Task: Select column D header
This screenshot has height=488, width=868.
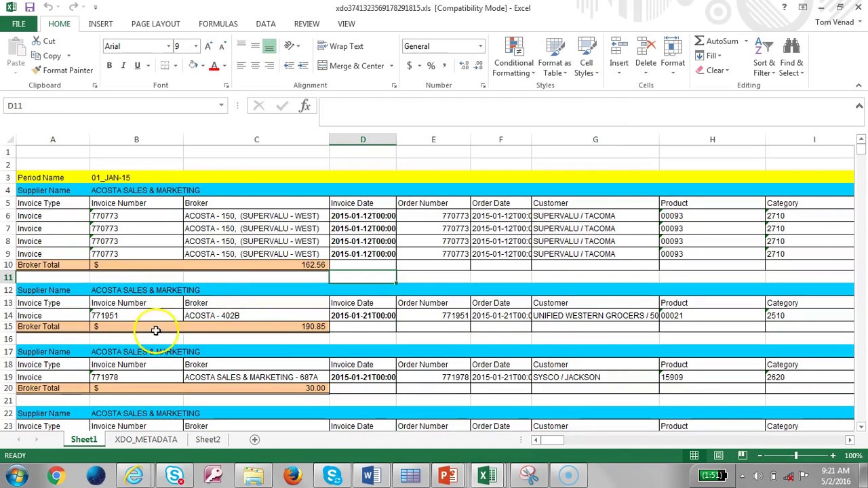Action: pyautogui.click(x=363, y=140)
